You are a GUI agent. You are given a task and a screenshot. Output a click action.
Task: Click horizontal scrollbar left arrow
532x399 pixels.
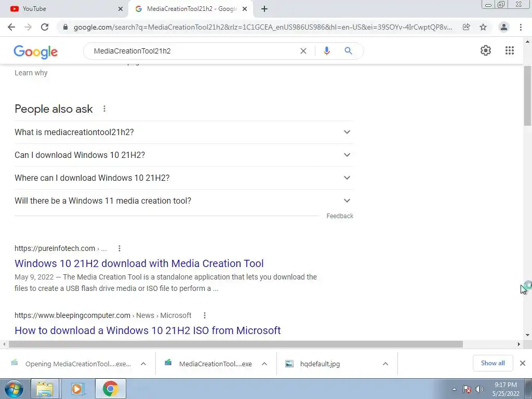click(4, 344)
